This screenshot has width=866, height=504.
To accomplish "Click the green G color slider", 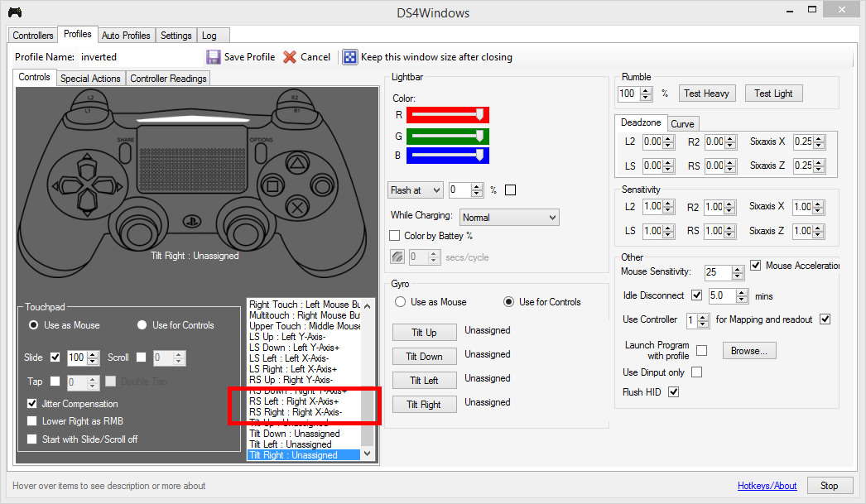I will pos(448,136).
